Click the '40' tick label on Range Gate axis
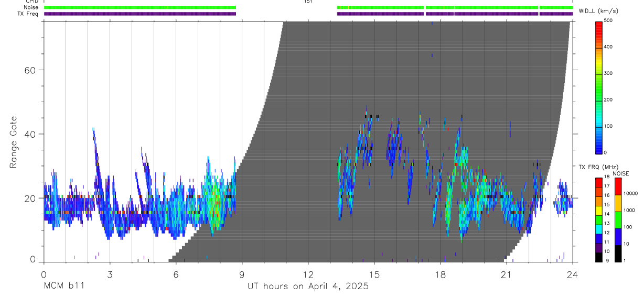The image size is (644, 297). click(x=30, y=134)
